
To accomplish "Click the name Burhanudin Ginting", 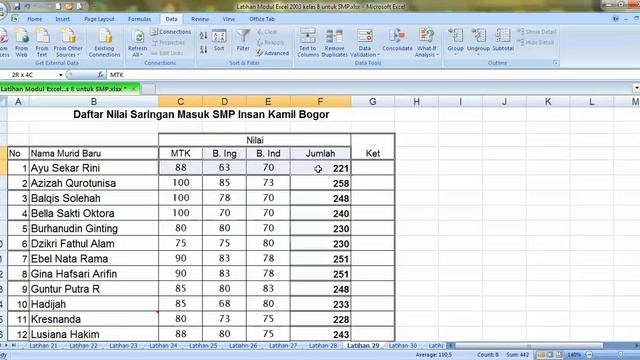I will click(x=93, y=228).
